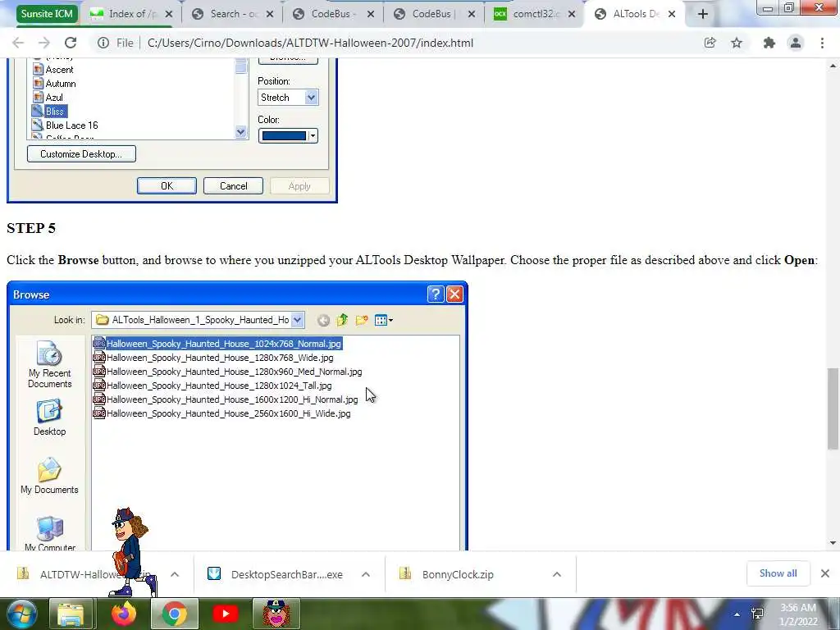Click the Up One Level folder icon
This screenshot has height=630, width=840.
point(342,321)
